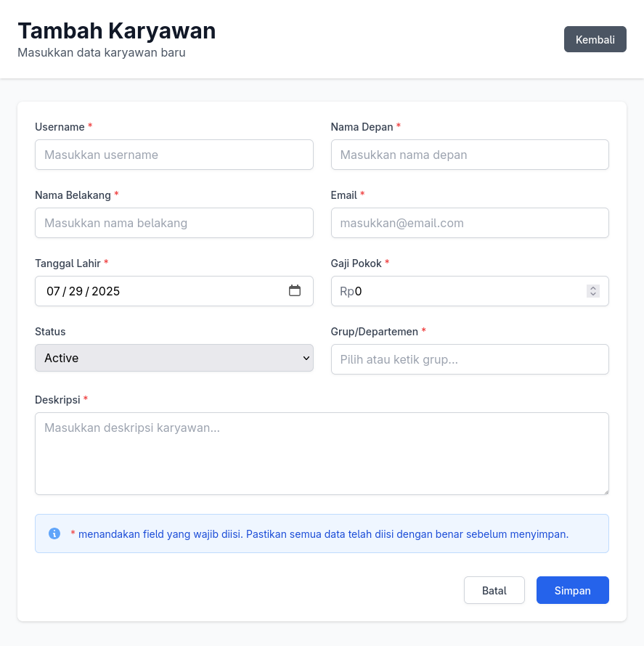Select the month segment of Tanggal Lahir
This screenshot has width=644, height=646.
pos(53,291)
